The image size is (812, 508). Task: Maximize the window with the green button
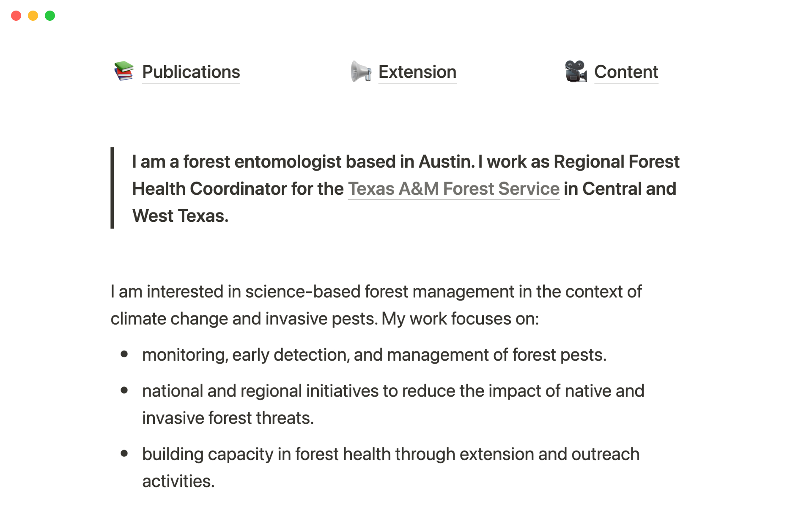(x=50, y=16)
